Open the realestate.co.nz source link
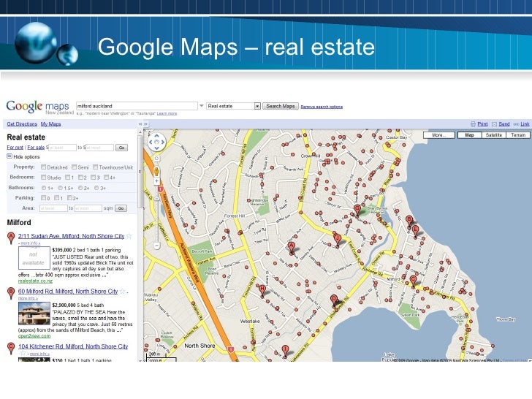Screen dimensions: 532x399 tap(35, 281)
